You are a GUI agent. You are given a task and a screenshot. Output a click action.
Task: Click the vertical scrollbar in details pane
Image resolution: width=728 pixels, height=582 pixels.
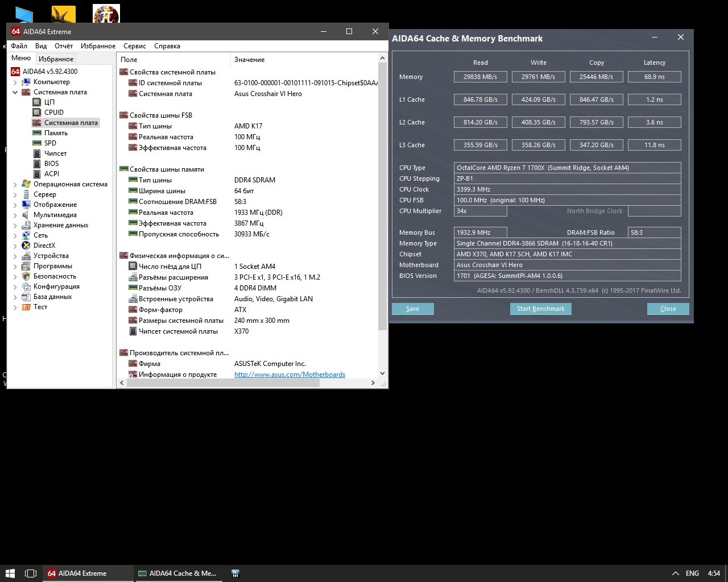coord(382,196)
